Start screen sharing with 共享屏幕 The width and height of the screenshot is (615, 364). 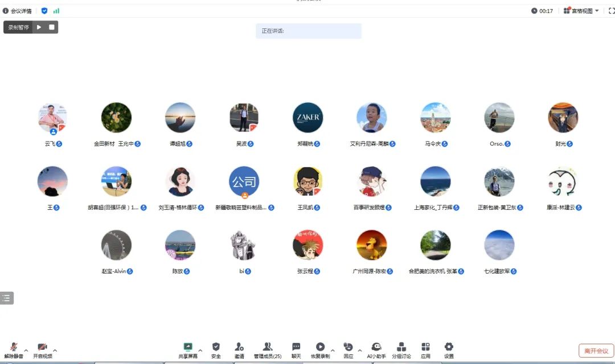[x=188, y=351]
